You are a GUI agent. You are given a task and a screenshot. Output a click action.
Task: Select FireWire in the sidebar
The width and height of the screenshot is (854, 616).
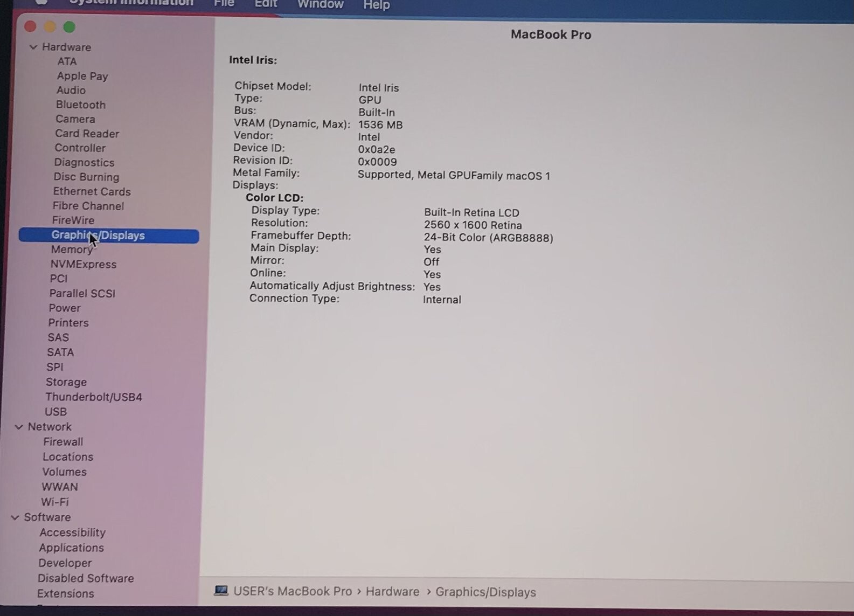point(73,220)
